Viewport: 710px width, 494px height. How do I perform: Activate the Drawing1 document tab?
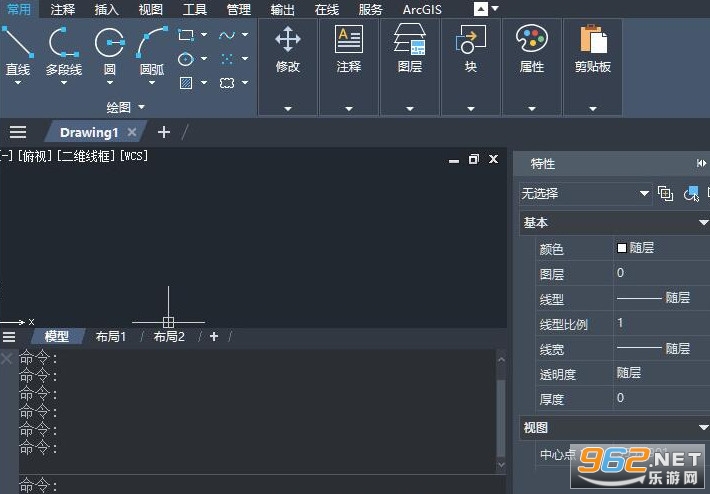pyautogui.click(x=89, y=132)
